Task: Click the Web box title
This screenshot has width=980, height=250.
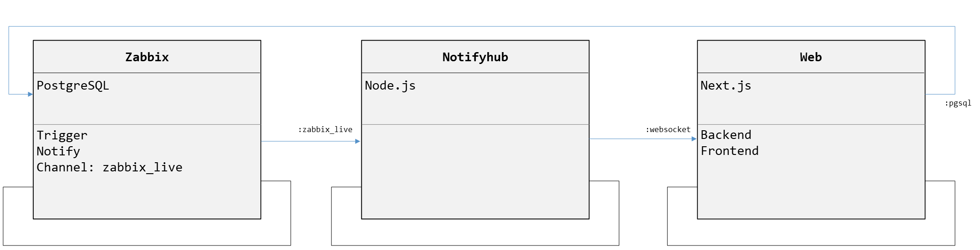Action: (x=811, y=57)
